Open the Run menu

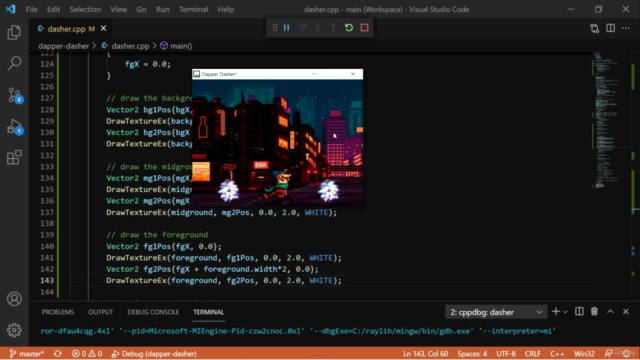point(163,9)
